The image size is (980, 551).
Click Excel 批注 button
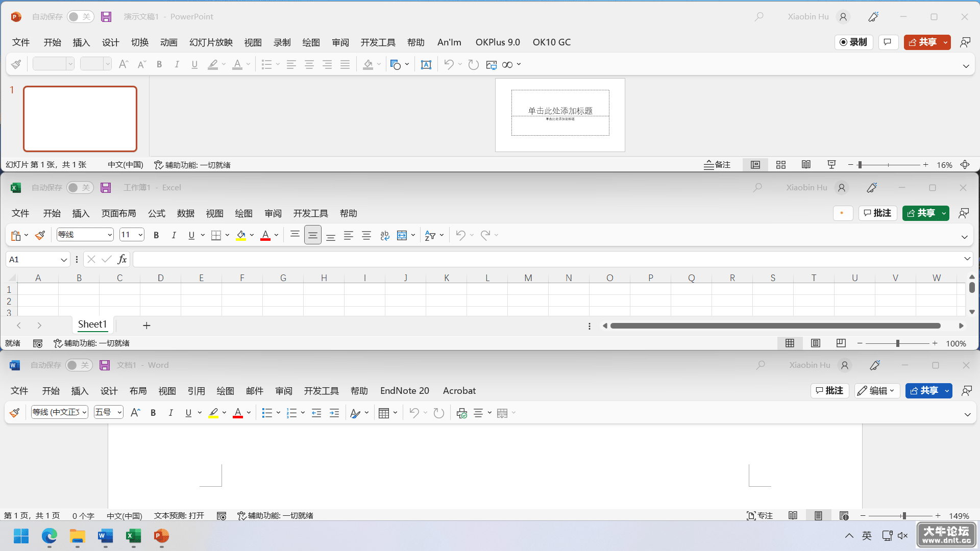pyautogui.click(x=877, y=213)
